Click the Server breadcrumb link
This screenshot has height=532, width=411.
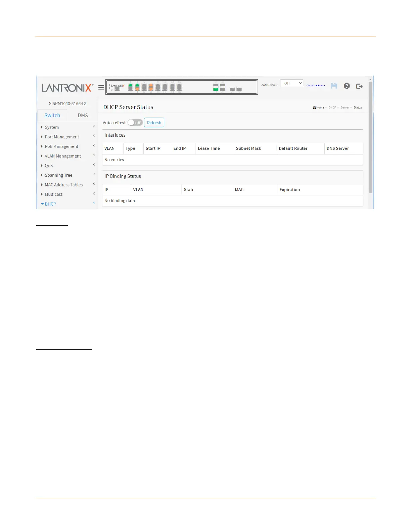coord(345,107)
